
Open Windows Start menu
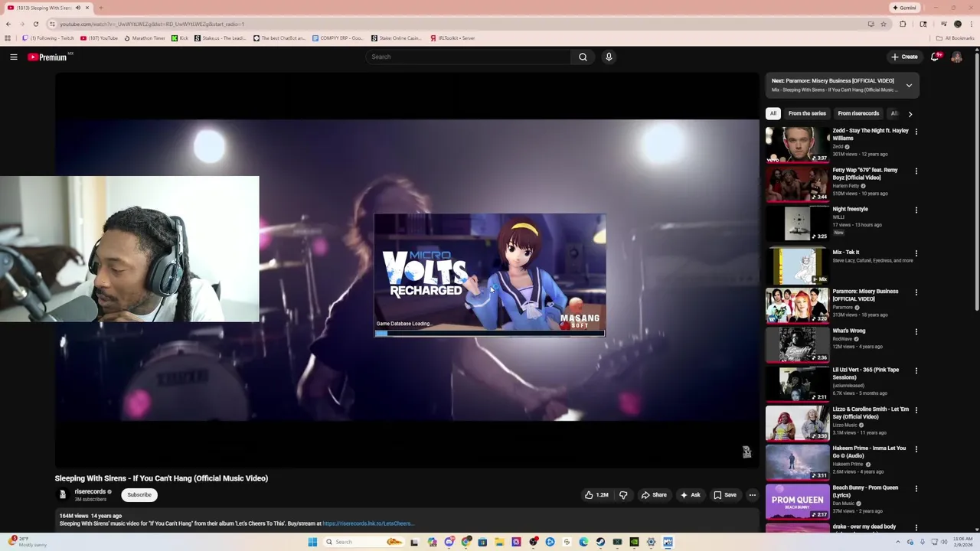pyautogui.click(x=312, y=542)
